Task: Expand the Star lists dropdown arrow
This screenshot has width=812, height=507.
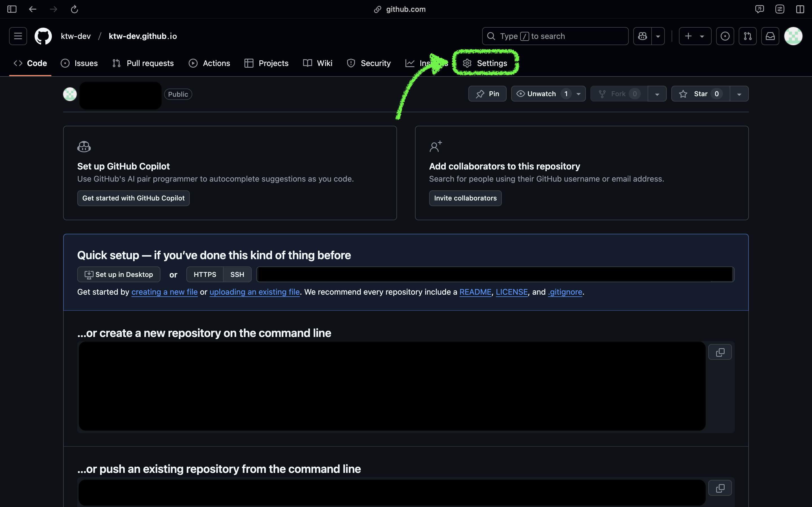Action: coord(739,94)
